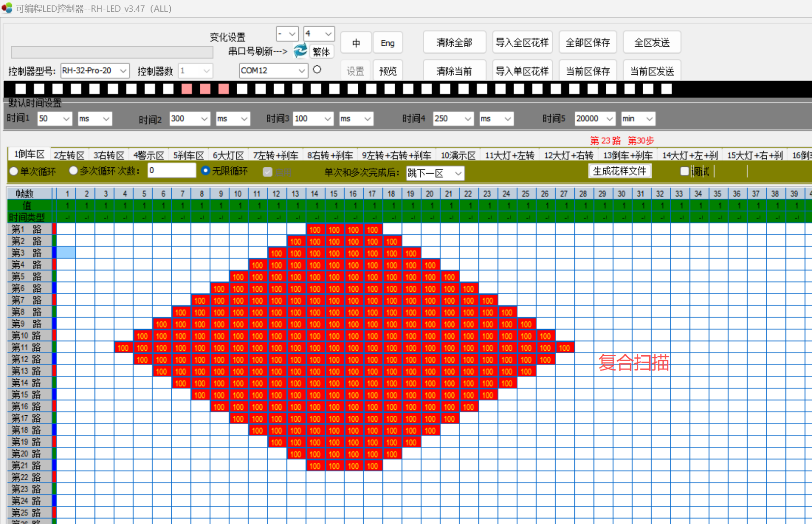Image resolution: width=812 pixels, height=524 pixels.
Task: Switch to the 10演示区 tab
Action: (458, 154)
